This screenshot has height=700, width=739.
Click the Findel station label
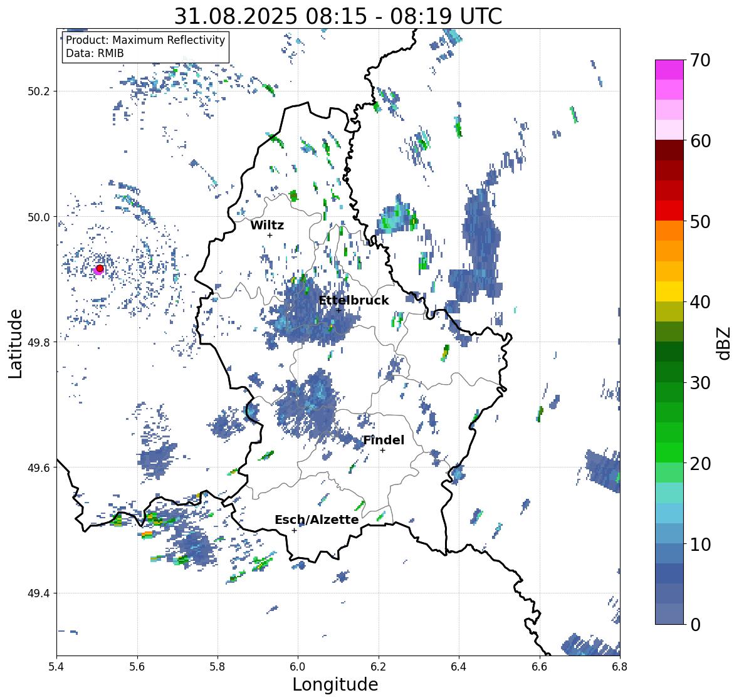coord(383,440)
